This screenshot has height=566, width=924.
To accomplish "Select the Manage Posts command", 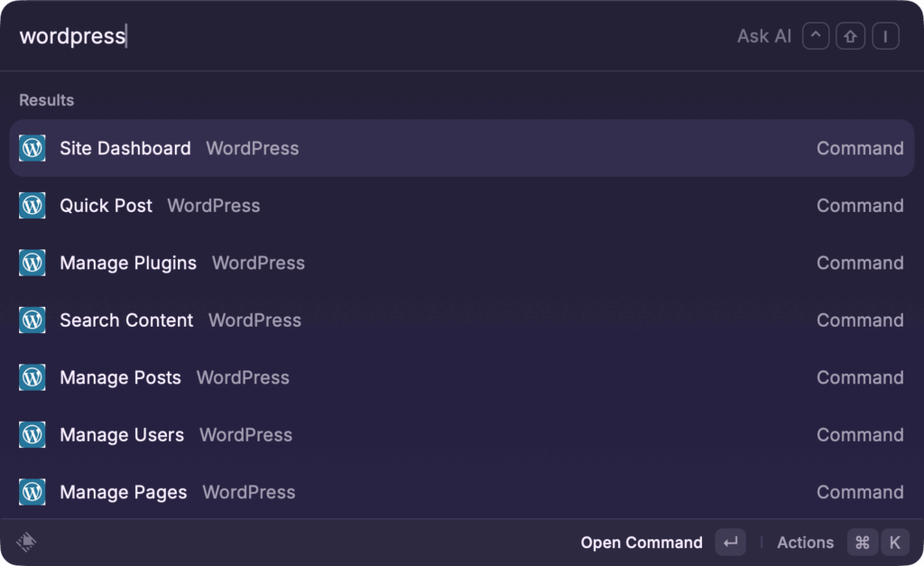I will tap(462, 377).
